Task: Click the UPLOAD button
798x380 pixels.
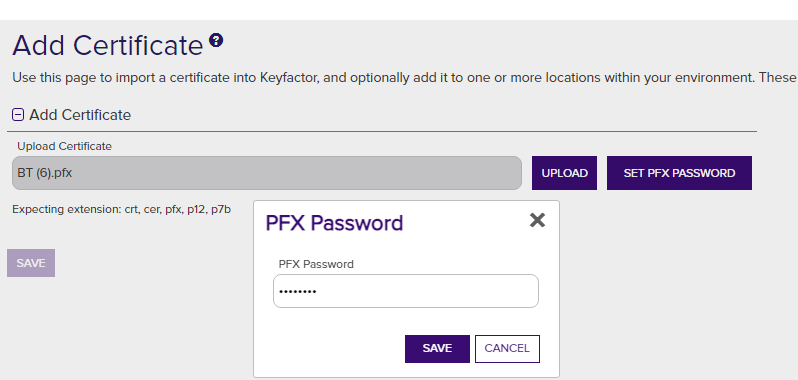Action: (564, 173)
